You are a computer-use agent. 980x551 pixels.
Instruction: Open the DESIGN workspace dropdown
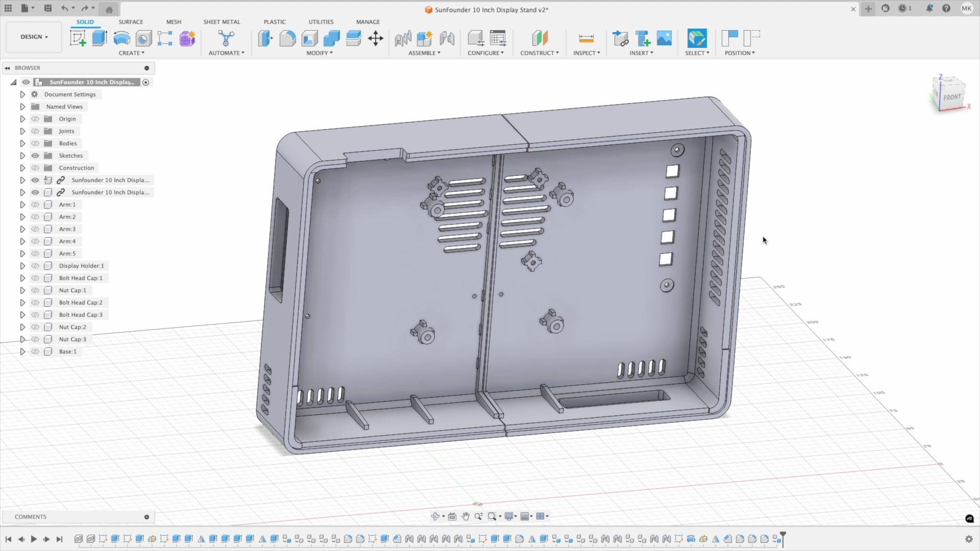(x=34, y=37)
